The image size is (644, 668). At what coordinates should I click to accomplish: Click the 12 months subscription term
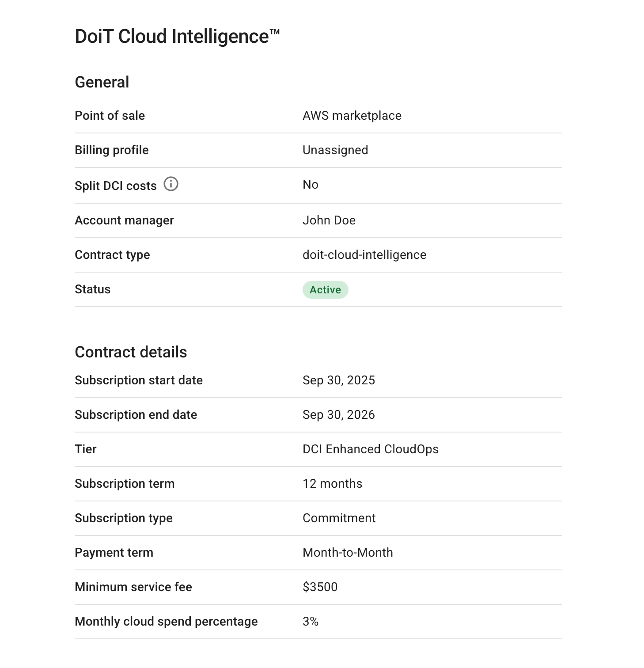click(x=332, y=483)
